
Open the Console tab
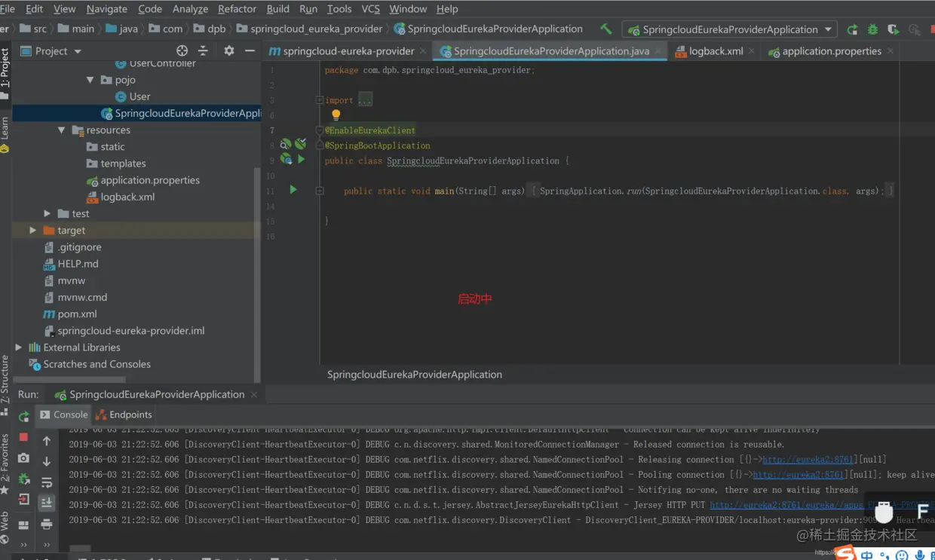coord(64,415)
